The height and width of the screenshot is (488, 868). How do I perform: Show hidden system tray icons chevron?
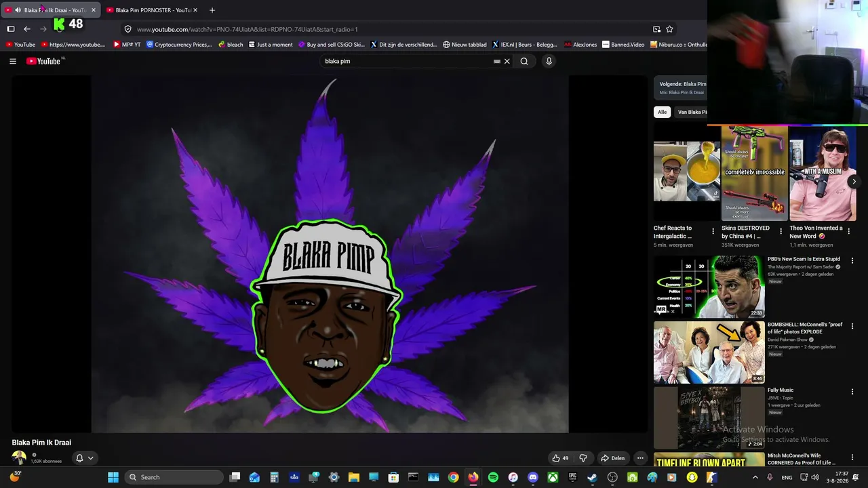(x=755, y=477)
